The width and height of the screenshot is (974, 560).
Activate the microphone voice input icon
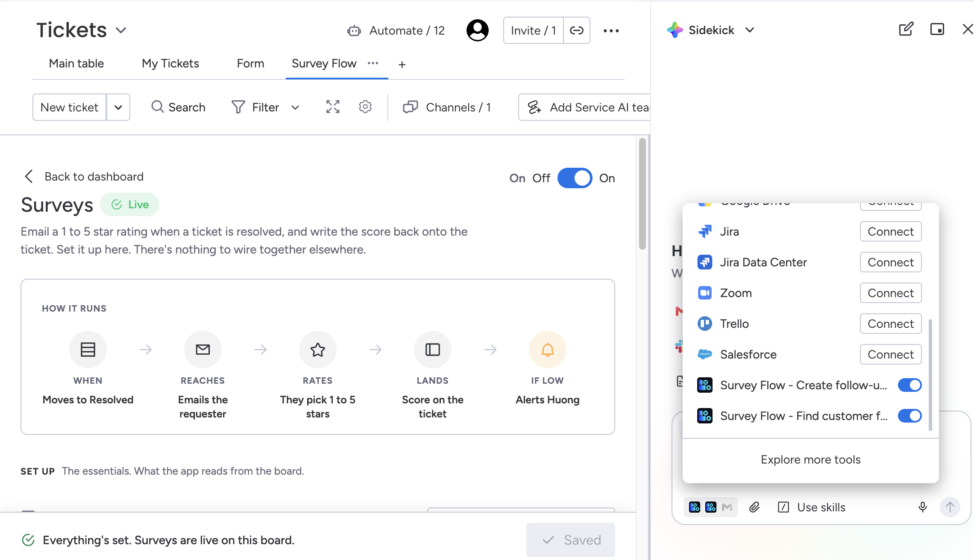pos(923,507)
